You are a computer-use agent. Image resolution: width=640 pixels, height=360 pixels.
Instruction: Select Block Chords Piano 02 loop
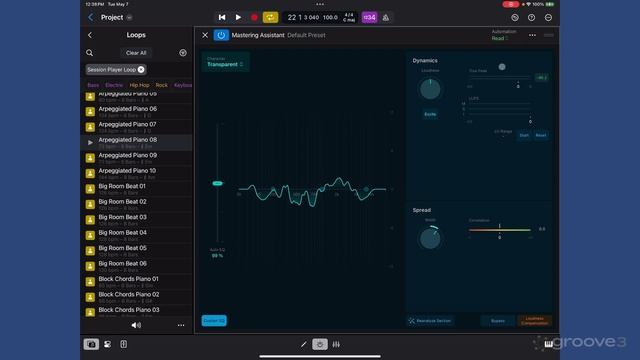136,297
